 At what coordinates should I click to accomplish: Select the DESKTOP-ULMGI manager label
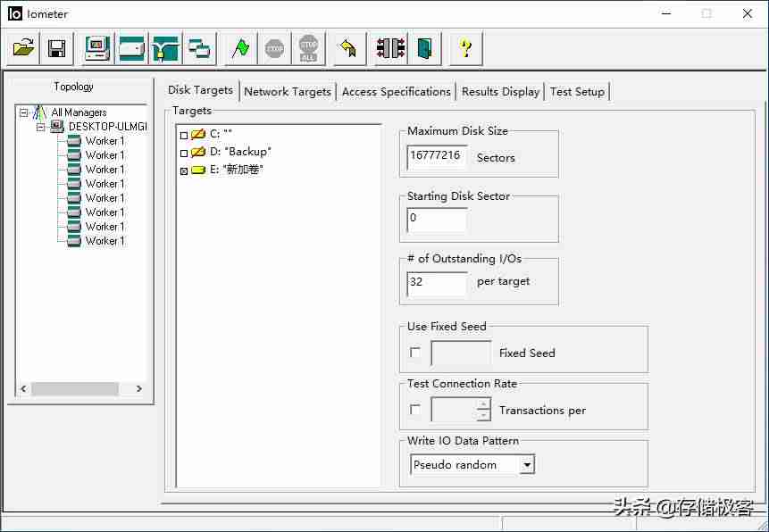[107, 127]
